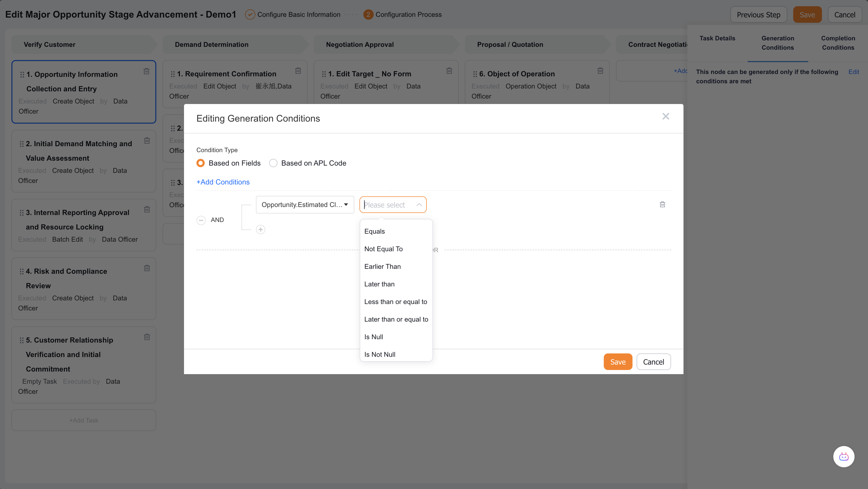868x489 pixels.
Task: Choose Later than operator
Action: (396, 284)
